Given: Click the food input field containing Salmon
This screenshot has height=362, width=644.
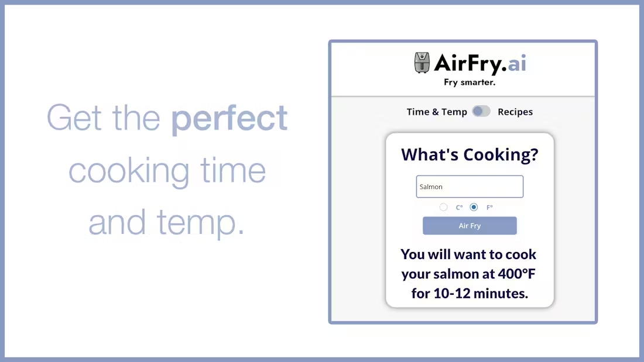Looking at the screenshot, I should (x=470, y=187).
